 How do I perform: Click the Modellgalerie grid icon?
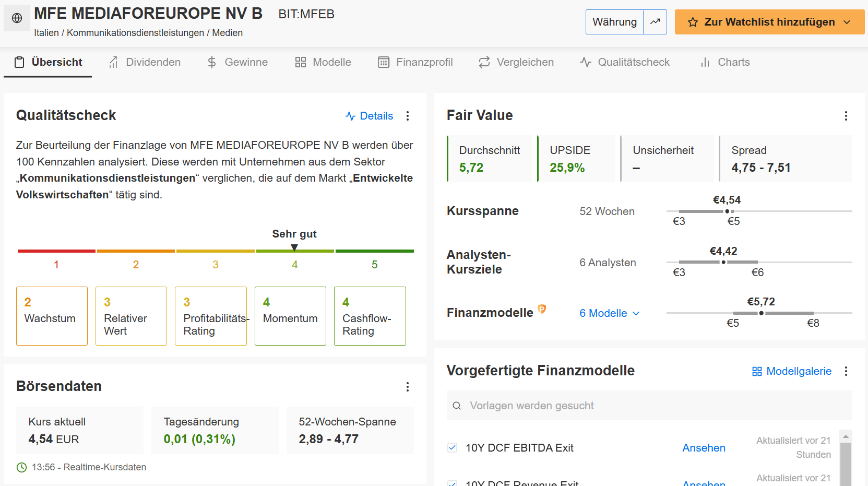click(x=757, y=371)
